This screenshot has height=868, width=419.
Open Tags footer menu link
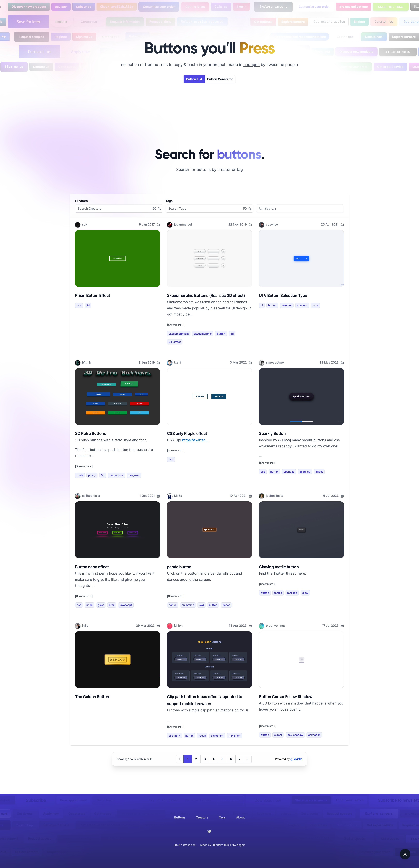pyautogui.click(x=222, y=818)
